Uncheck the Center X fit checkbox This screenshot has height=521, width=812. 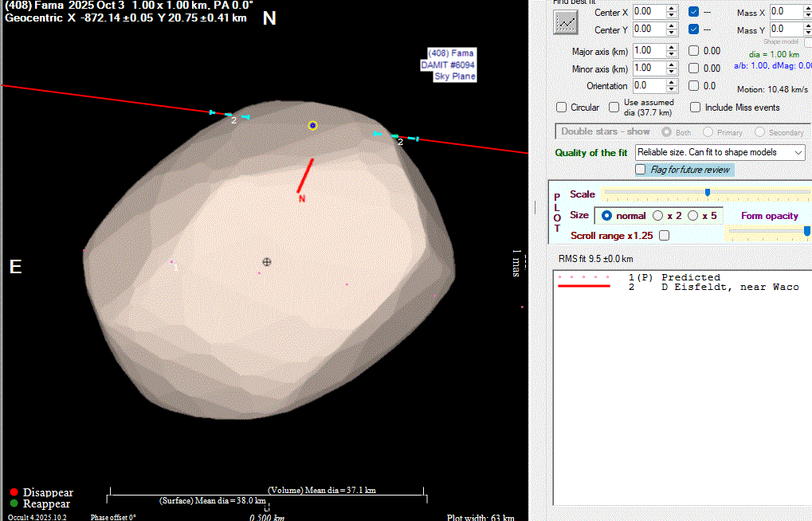point(694,12)
